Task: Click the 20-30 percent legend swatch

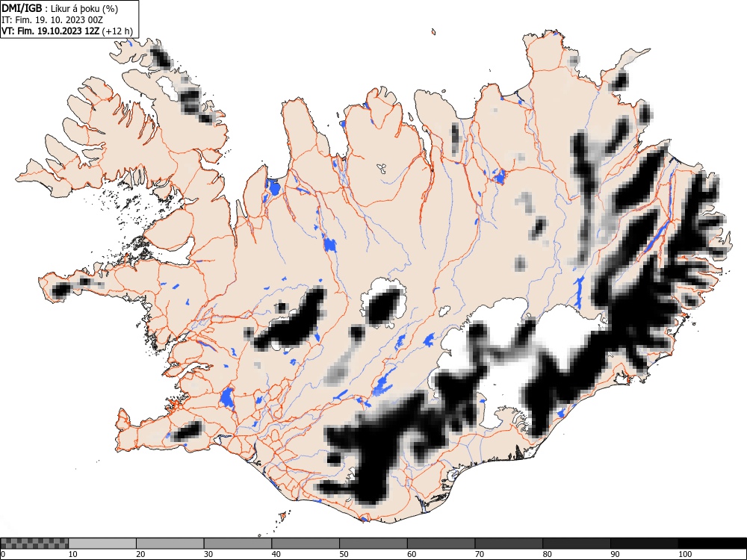Action: (x=170, y=544)
